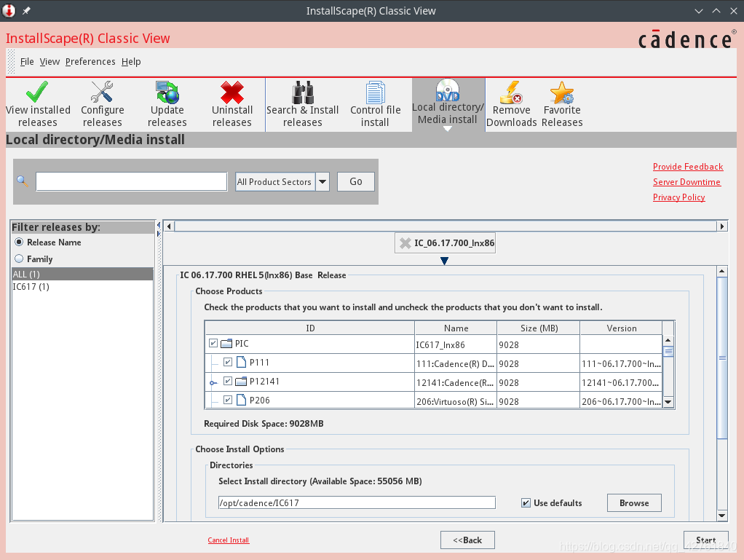Click the PIC folder icon
This screenshot has height=560, width=744.
(x=227, y=343)
